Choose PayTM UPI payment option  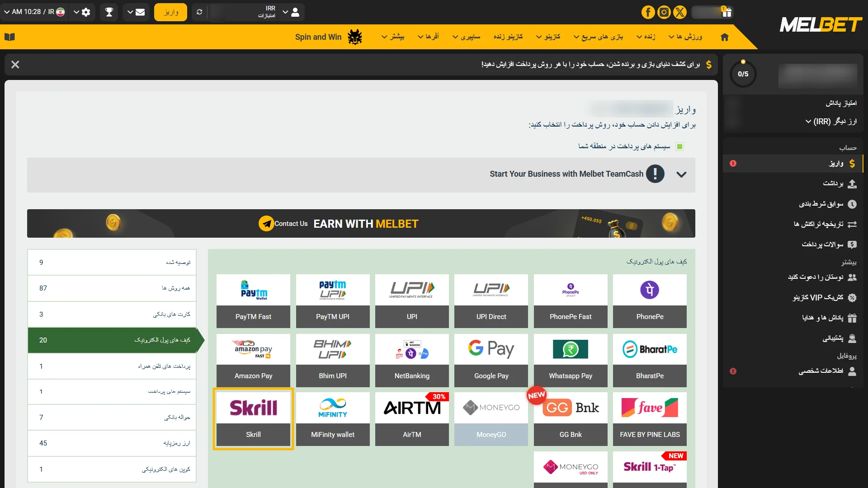click(x=333, y=301)
